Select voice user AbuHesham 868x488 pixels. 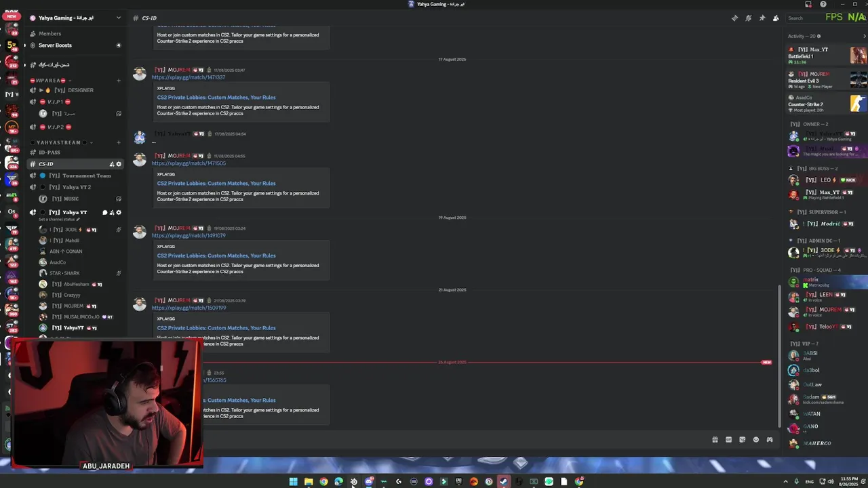80,284
